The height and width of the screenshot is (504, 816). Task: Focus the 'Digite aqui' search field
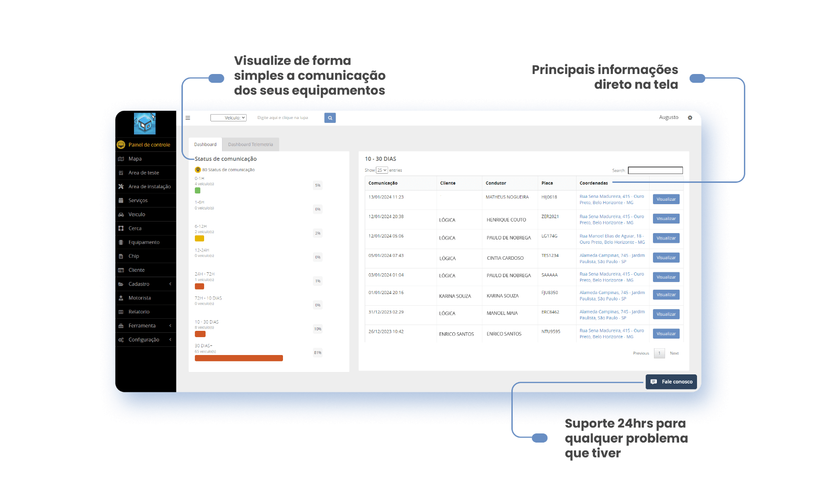289,118
